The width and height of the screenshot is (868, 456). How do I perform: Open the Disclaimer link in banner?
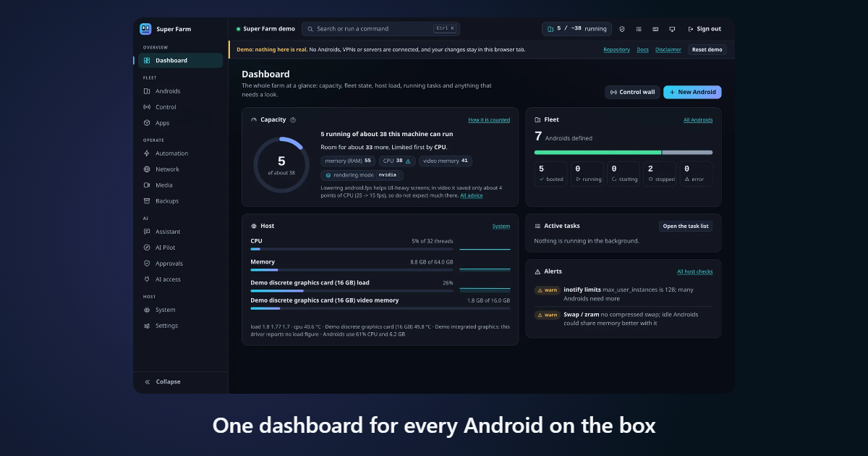pos(668,50)
